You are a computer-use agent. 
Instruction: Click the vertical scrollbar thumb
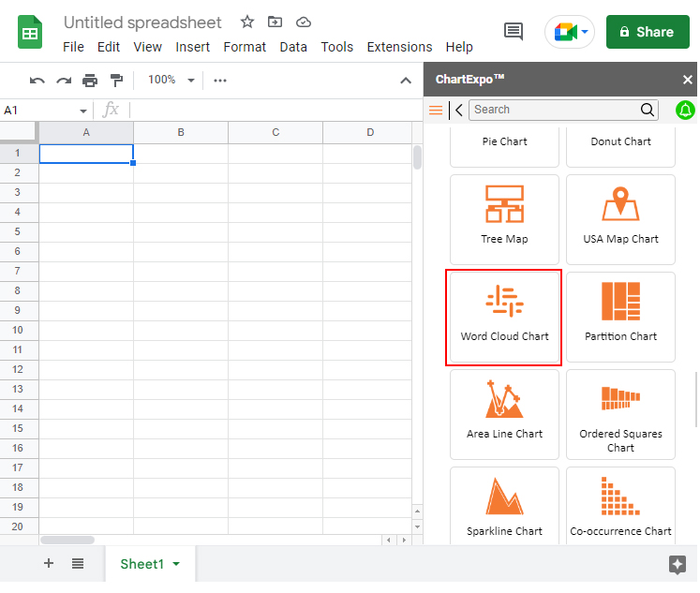(x=417, y=157)
